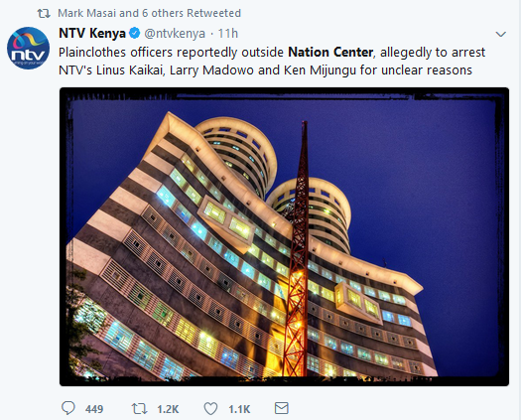The width and height of the screenshot is (521, 420).
Task: View the 449 replies count
Action: click(94, 409)
